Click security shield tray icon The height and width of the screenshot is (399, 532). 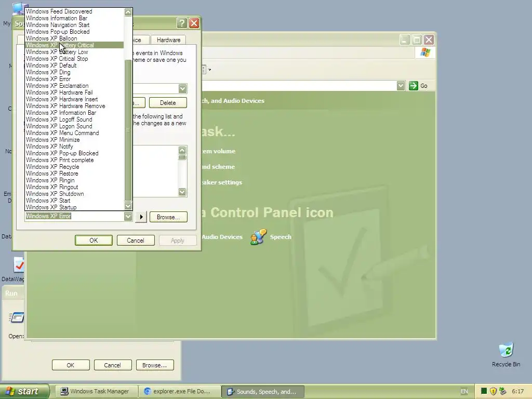pyautogui.click(x=493, y=392)
